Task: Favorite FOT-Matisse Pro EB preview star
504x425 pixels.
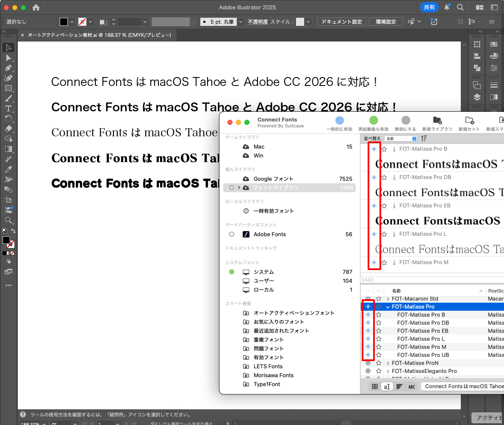Action: [x=384, y=206]
